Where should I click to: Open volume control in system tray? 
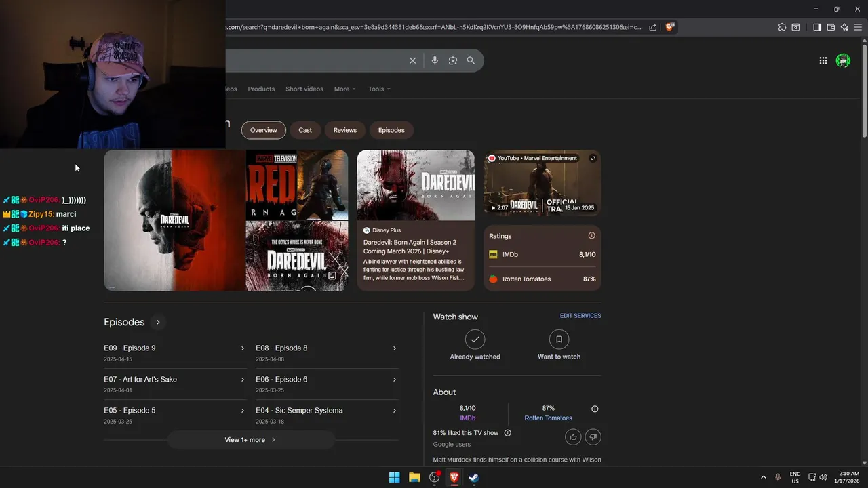823,477
